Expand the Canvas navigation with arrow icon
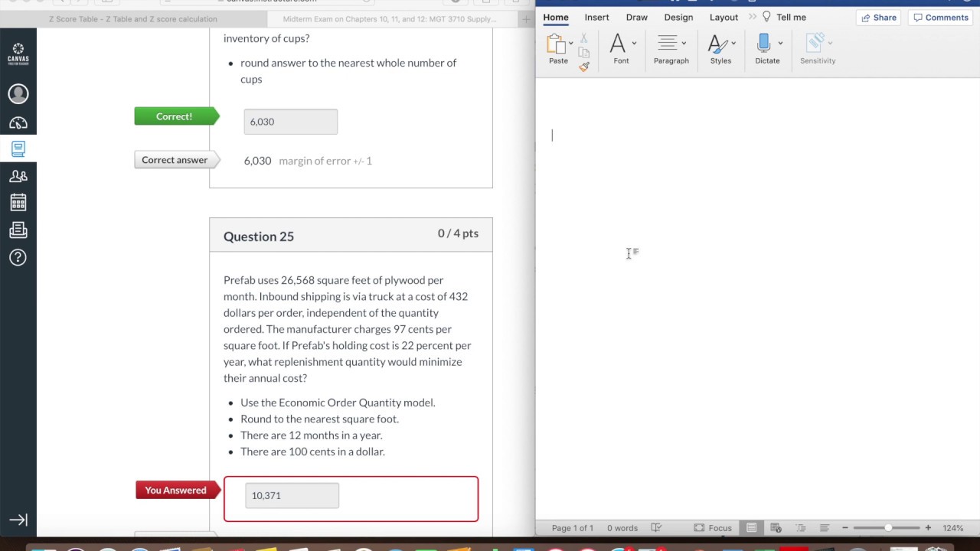This screenshot has height=551, width=980. pyautogui.click(x=18, y=520)
